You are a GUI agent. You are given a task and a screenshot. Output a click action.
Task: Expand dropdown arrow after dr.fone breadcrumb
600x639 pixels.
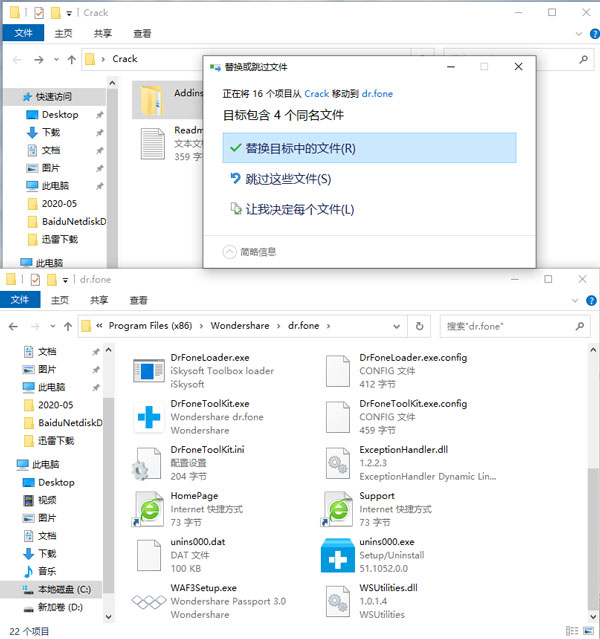point(328,326)
